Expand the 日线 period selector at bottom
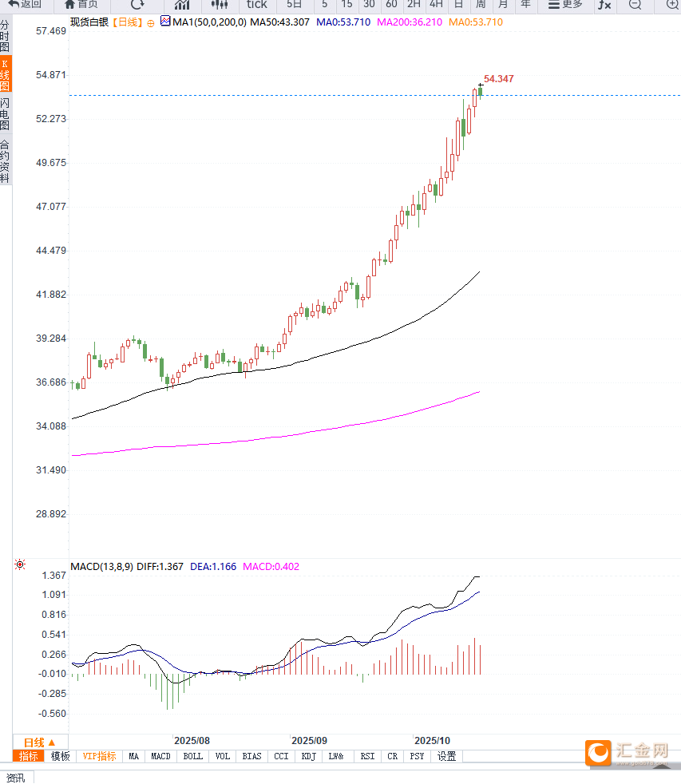The image size is (681, 784). (40, 742)
